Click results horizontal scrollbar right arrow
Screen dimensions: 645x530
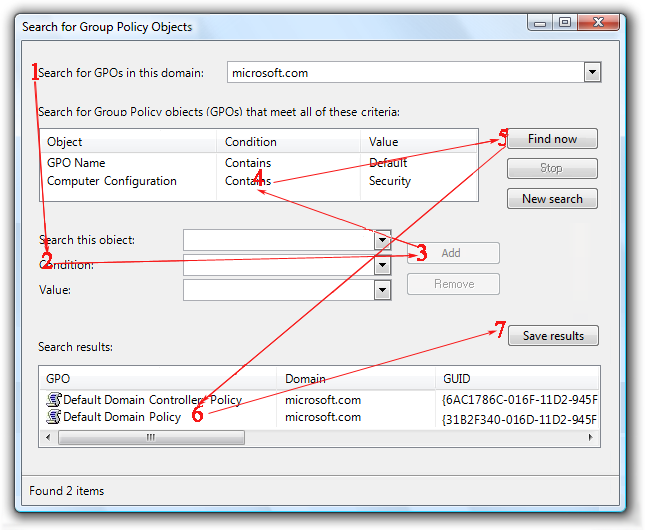pyautogui.click(x=591, y=437)
